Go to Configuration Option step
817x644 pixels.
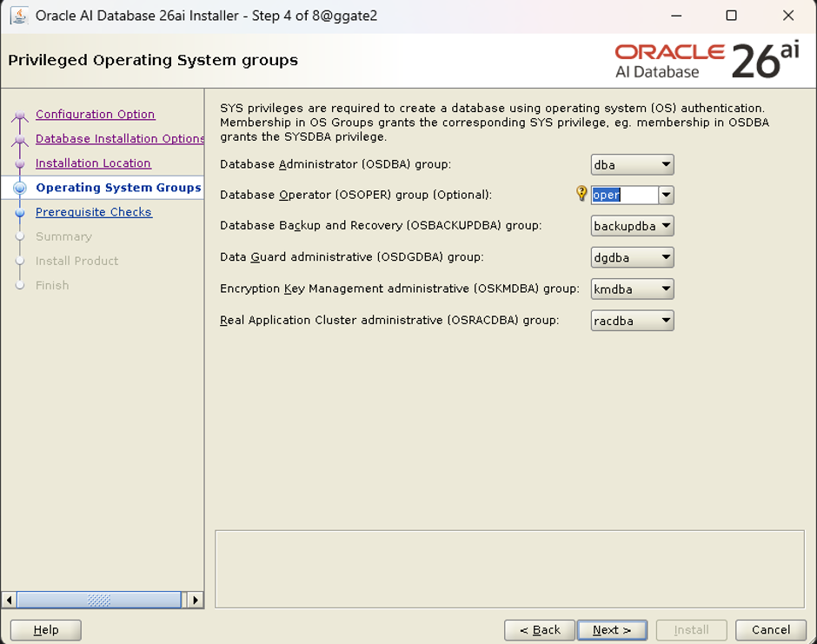(x=95, y=114)
